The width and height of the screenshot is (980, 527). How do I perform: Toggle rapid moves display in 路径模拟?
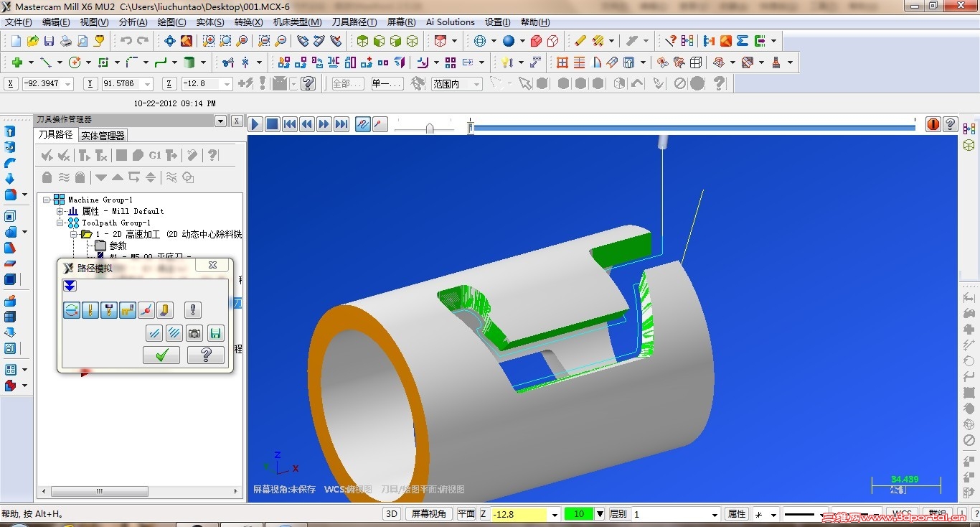128,310
